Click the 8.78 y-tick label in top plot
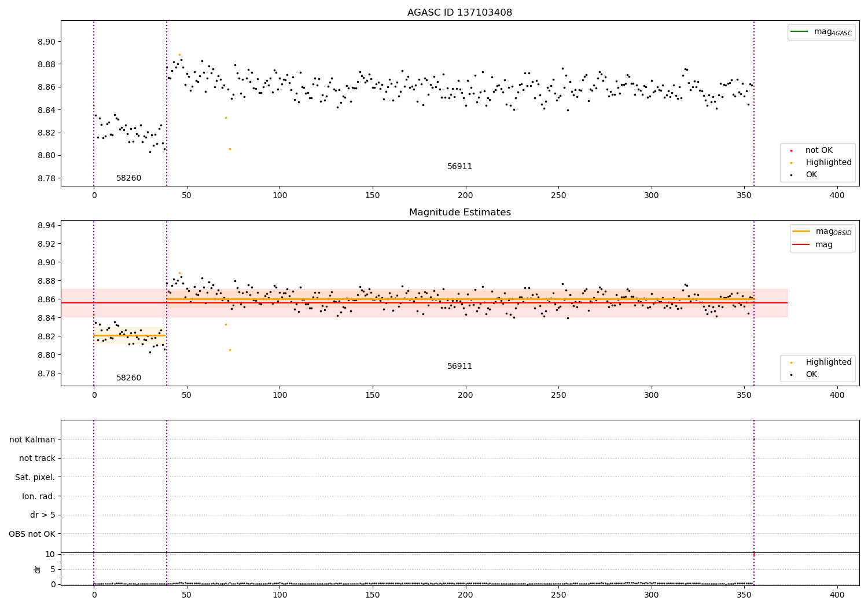868x608 pixels. (47, 178)
